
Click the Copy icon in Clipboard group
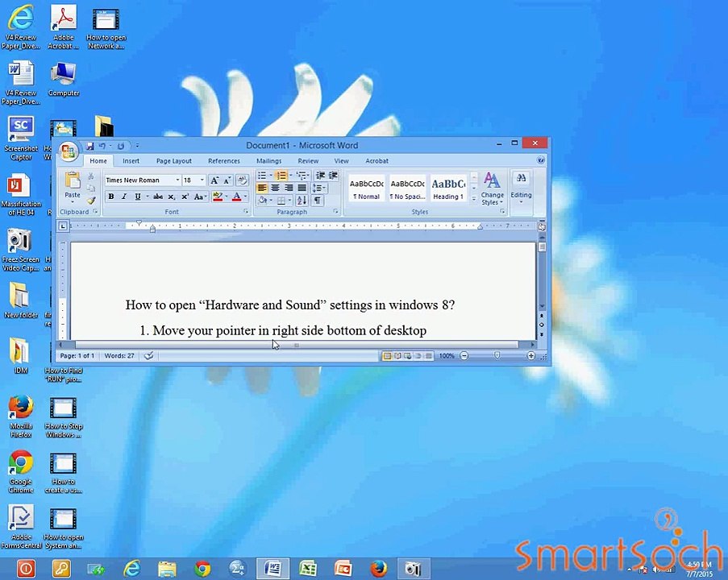[x=91, y=188]
